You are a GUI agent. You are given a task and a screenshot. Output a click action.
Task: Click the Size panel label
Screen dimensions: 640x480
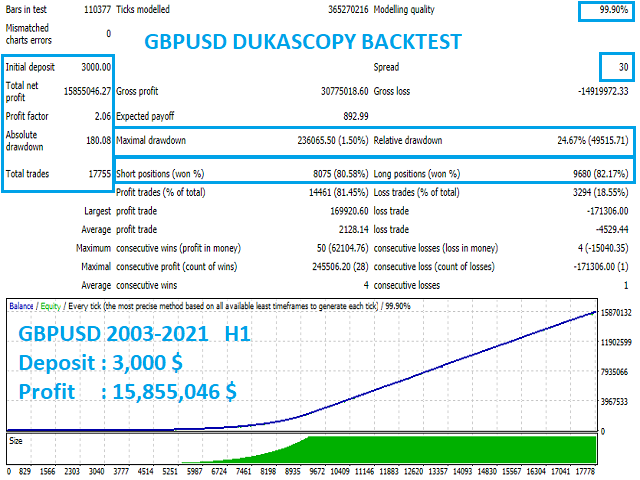tap(15, 439)
